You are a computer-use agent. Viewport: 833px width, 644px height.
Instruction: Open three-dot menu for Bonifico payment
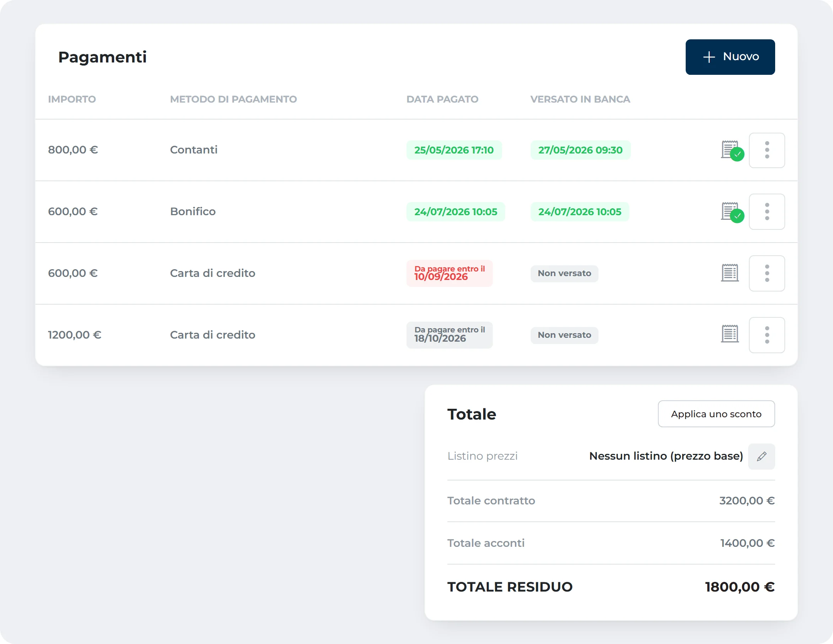(767, 212)
